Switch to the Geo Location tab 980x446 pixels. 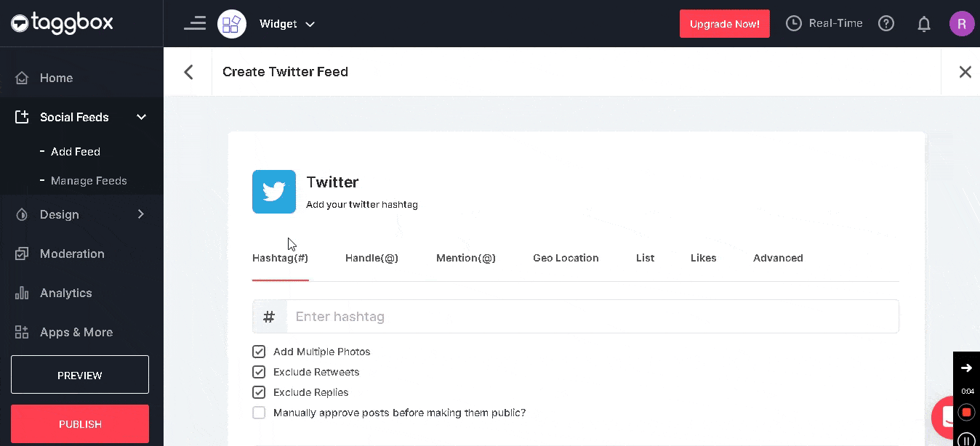[x=566, y=258]
